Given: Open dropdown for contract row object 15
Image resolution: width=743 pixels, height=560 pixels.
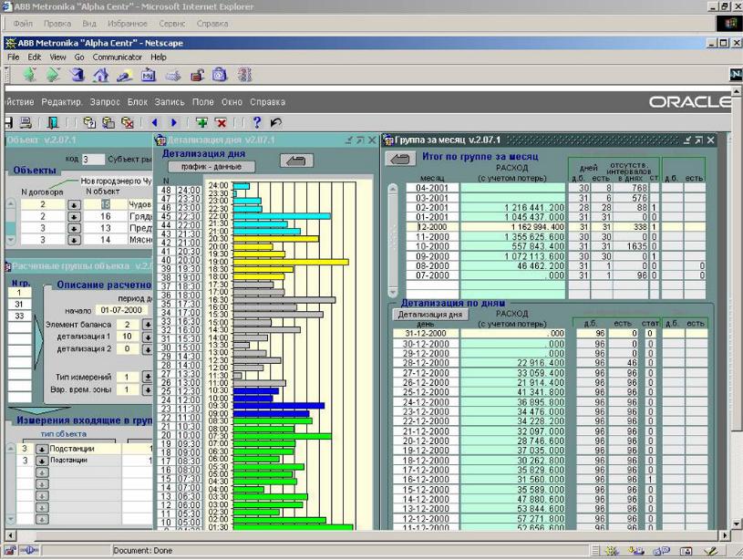Looking at the screenshot, I should pos(74,205).
